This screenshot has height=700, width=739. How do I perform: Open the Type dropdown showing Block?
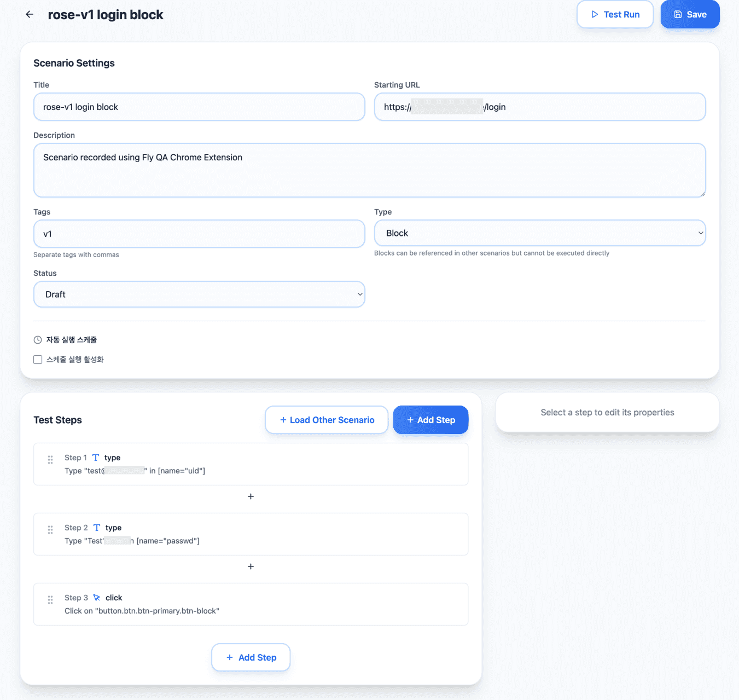[539, 233]
